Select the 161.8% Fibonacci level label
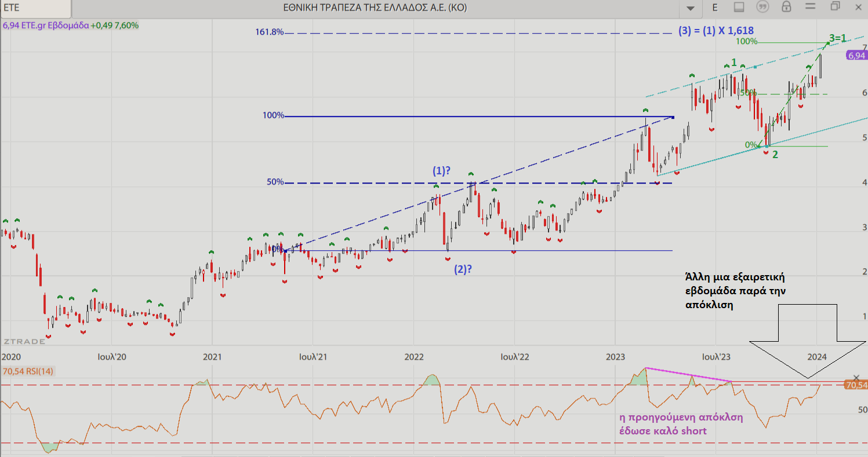The height and width of the screenshot is (457, 868). click(270, 32)
